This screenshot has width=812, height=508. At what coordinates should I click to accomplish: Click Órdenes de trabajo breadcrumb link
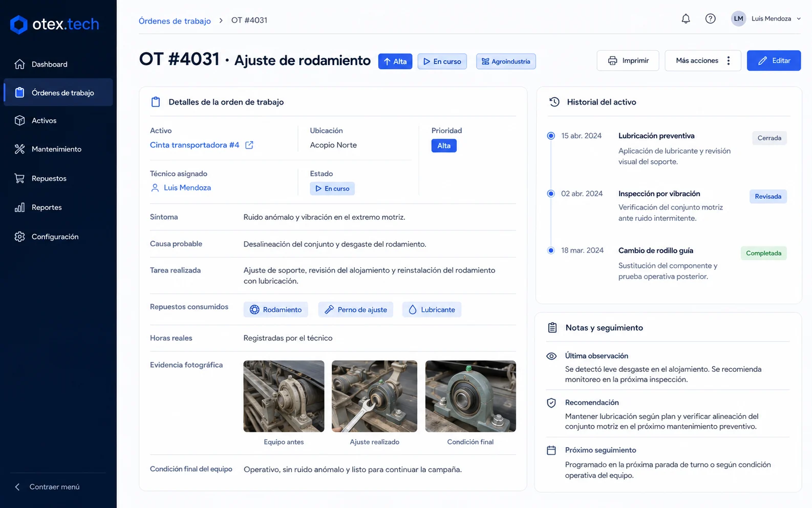point(175,21)
